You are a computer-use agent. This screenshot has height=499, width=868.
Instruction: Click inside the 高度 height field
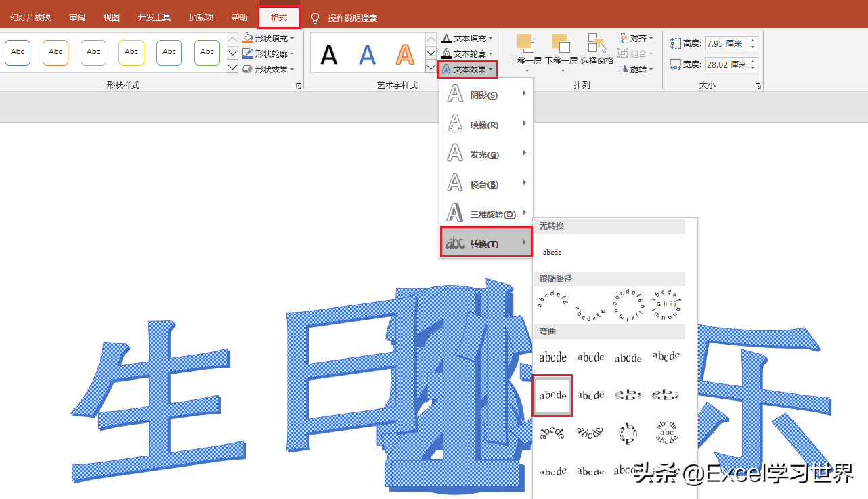click(726, 43)
